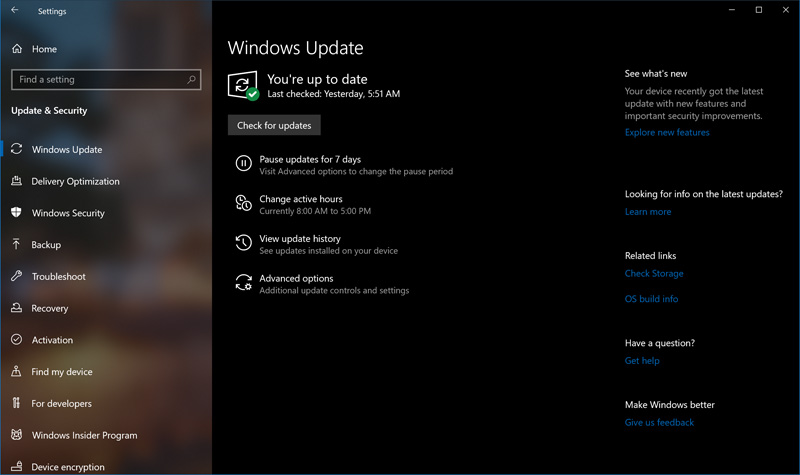Click the Troubleshoot wrench icon
Image resolution: width=800 pixels, height=475 pixels.
[x=17, y=276]
